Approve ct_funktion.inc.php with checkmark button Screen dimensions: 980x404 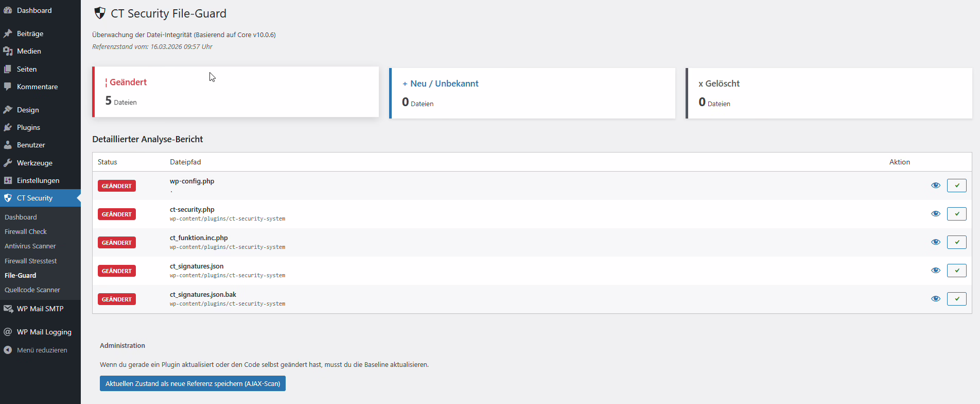(x=957, y=242)
